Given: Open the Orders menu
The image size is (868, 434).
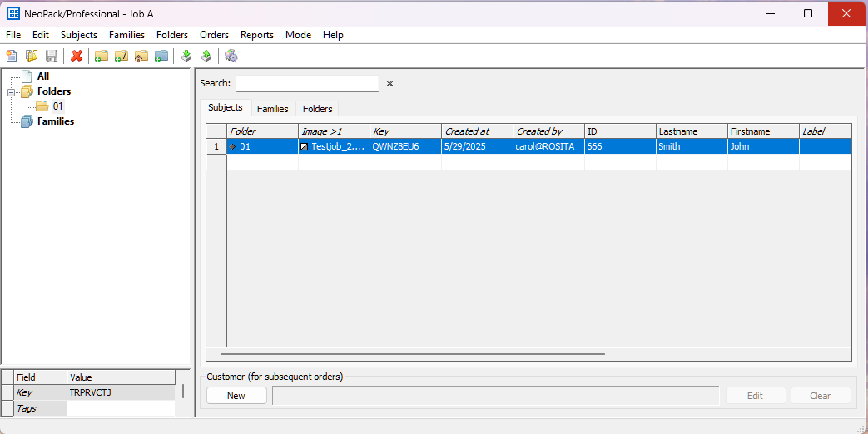Looking at the screenshot, I should [x=214, y=35].
